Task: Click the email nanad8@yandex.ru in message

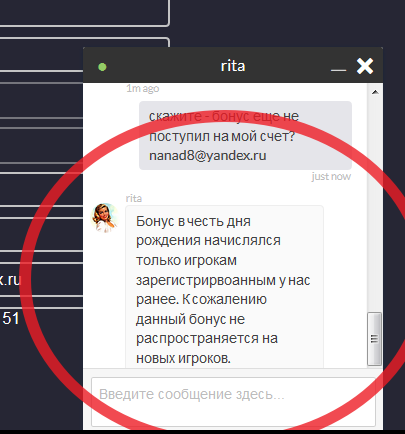Action: click(207, 156)
